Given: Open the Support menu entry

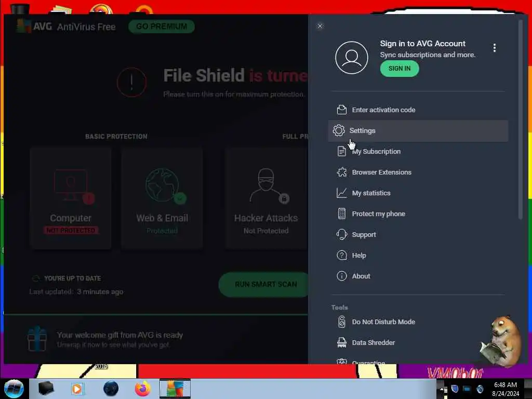Looking at the screenshot, I should coord(418,235).
